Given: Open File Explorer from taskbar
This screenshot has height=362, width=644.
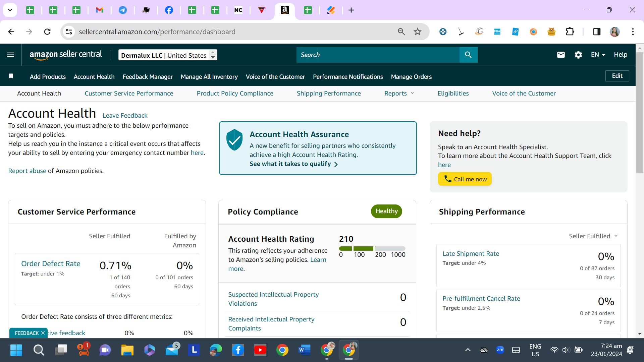Looking at the screenshot, I should point(127,350).
